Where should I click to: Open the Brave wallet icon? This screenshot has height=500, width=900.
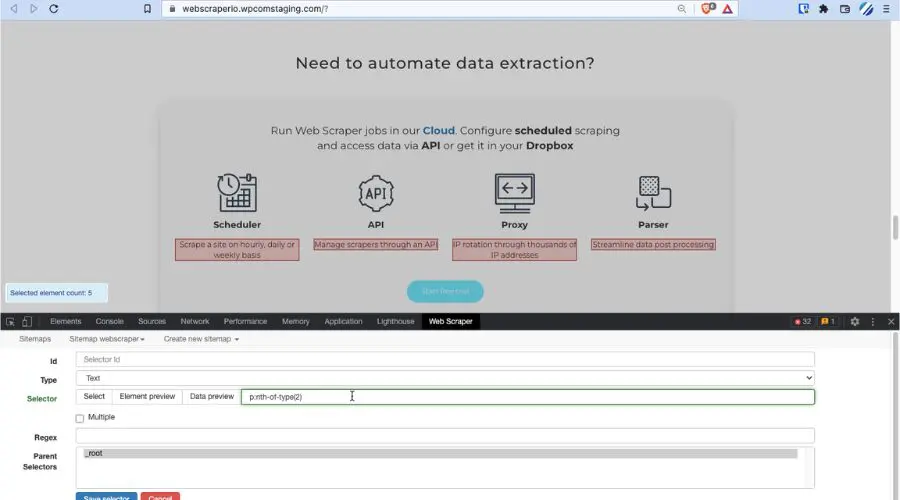(x=845, y=9)
